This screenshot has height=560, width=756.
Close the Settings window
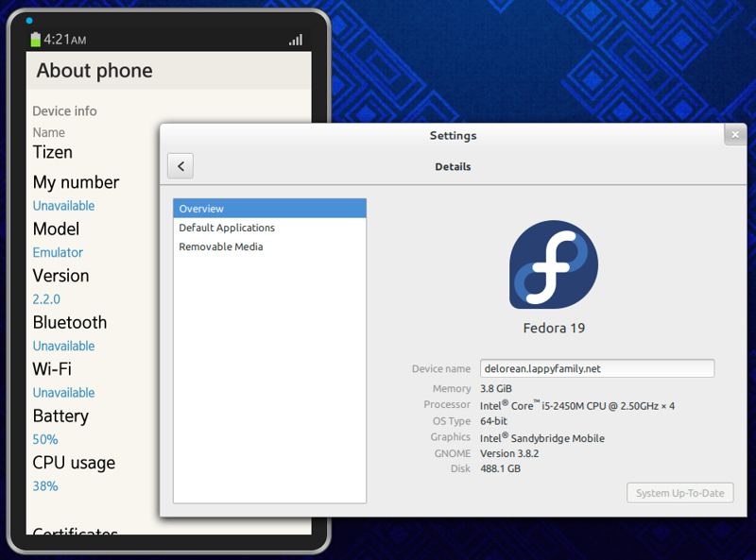pyautogui.click(x=735, y=135)
